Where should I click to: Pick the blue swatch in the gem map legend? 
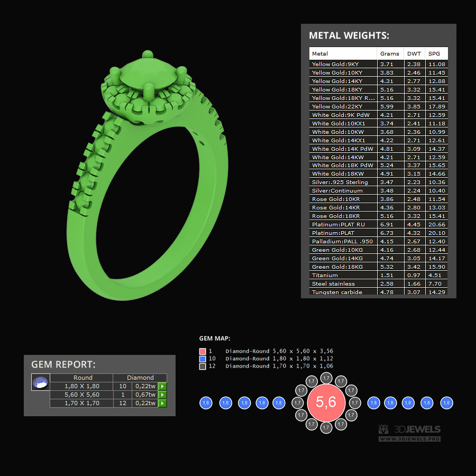click(x=203, y=359)
